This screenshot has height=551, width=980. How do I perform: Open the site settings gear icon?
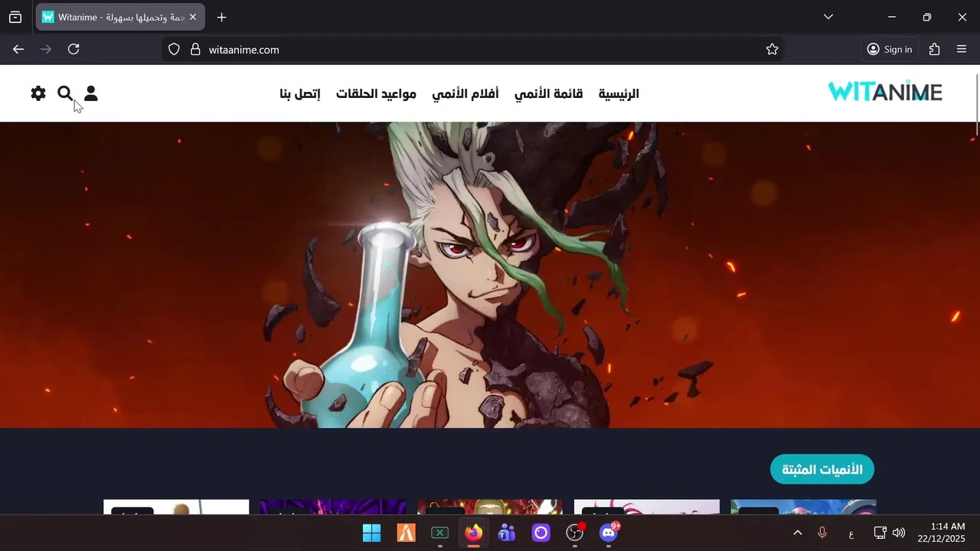38,93
